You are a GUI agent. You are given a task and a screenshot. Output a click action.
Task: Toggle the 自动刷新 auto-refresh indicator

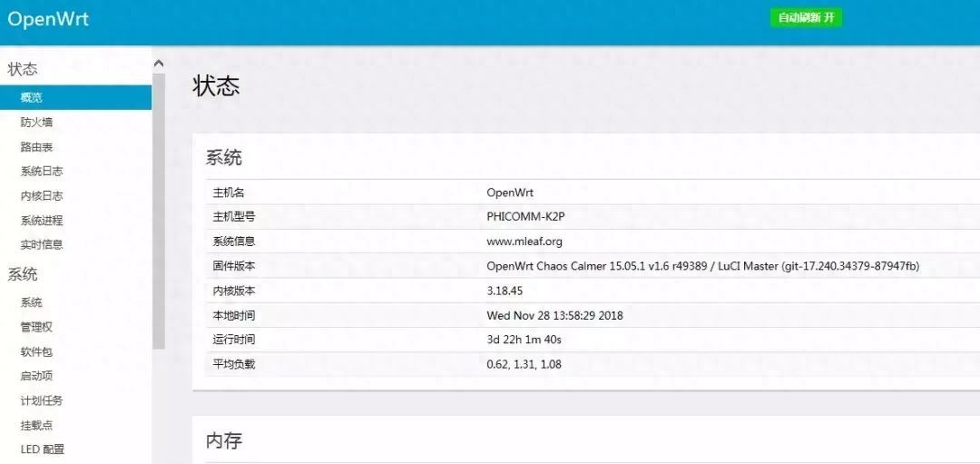point(806,17)
